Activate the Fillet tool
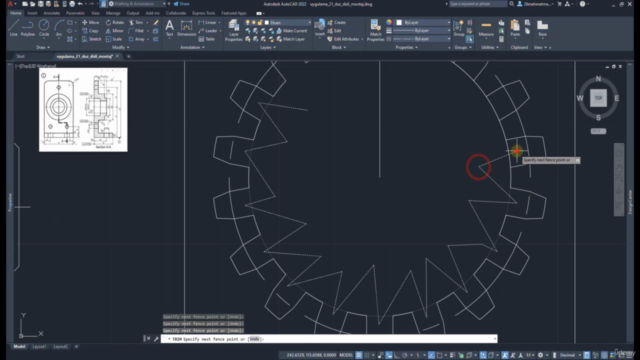 click(136, 31)
